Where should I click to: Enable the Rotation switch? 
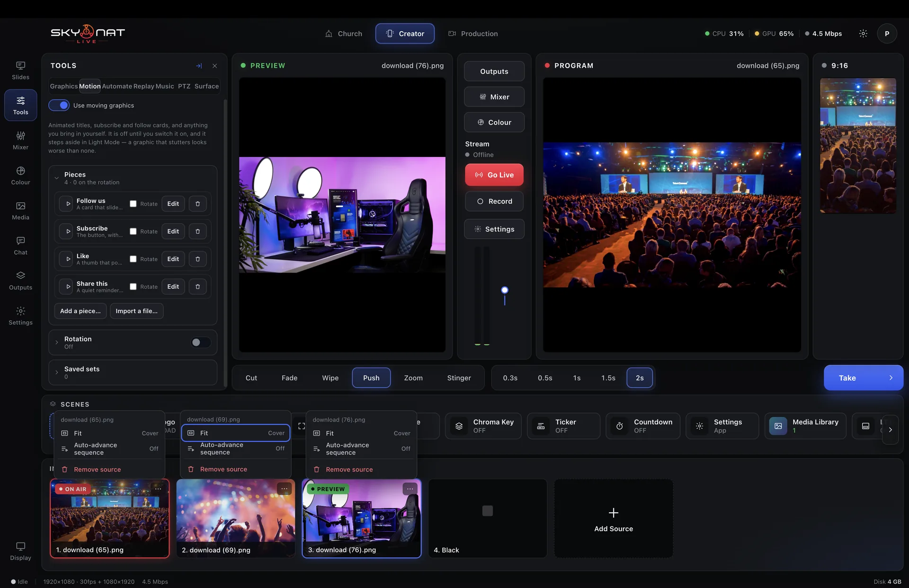tap(201, 342)
